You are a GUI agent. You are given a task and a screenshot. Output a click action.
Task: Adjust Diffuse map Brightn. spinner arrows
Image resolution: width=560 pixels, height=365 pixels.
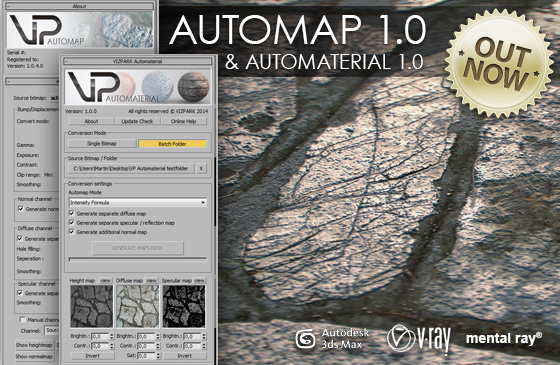pos(158,336)
